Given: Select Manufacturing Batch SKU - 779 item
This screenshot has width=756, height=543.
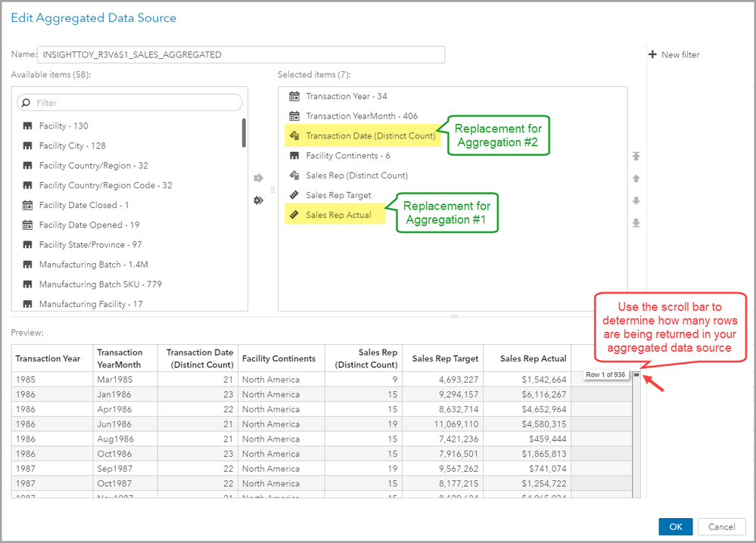Looking at the screenshot, I should 100,284.
